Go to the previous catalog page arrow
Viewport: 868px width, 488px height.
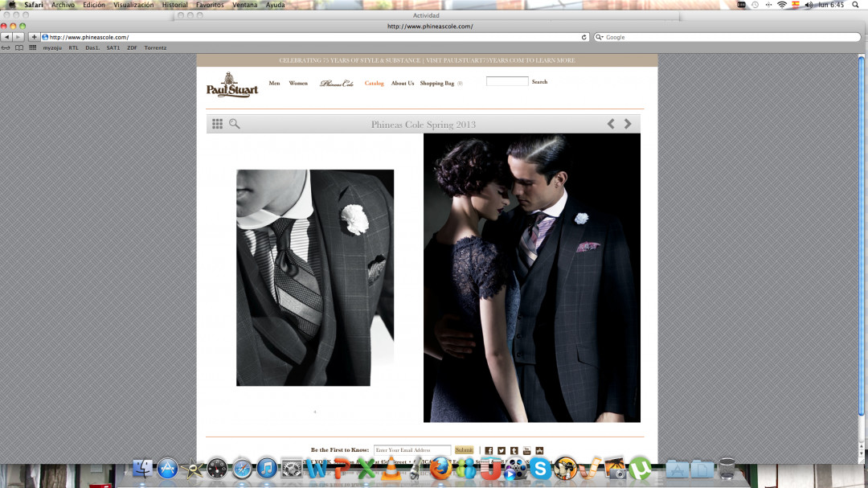[611, 124]
